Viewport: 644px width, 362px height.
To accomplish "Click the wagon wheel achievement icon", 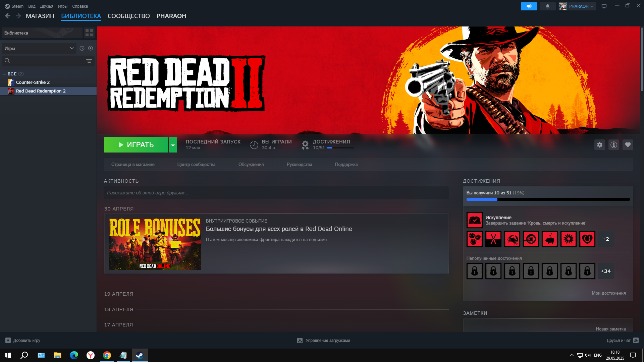I will pos(531,239).
